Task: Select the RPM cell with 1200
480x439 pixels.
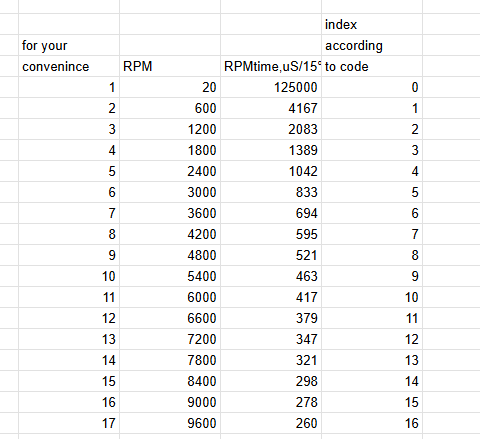Action: click(x=170, y=129)
